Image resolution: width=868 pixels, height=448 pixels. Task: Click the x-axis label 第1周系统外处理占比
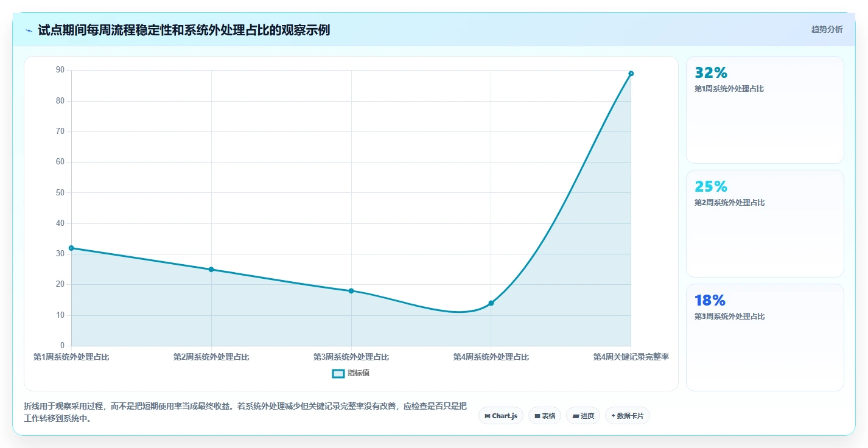[x=71, y=357]
